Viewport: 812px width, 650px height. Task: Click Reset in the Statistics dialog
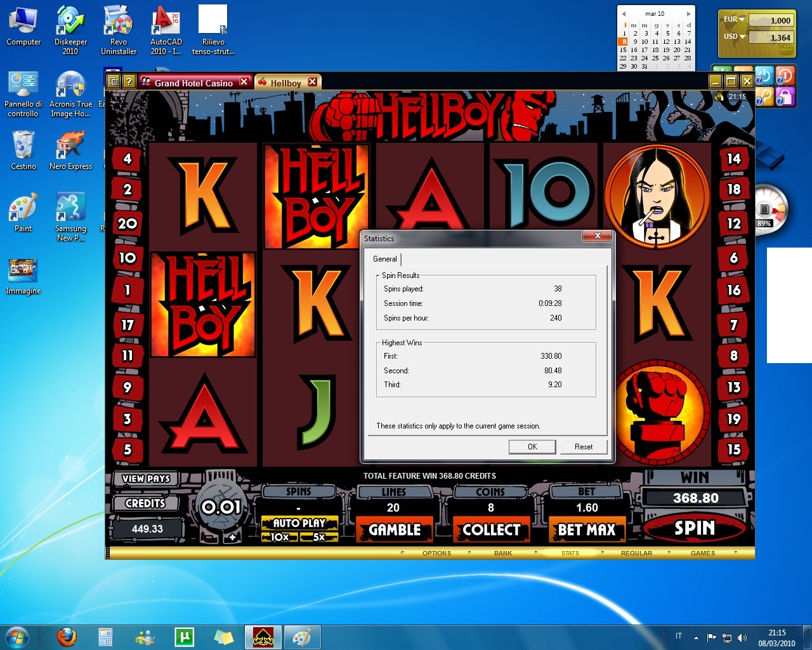point(584,447)
